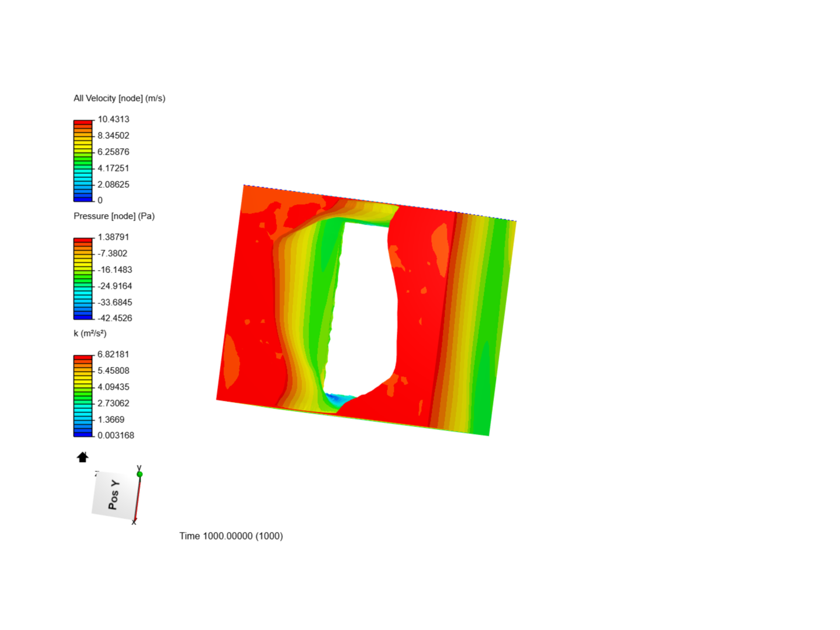Click velocity maximum value 10.4313
The height and width of the screenshot is (630, 840).
113,119
